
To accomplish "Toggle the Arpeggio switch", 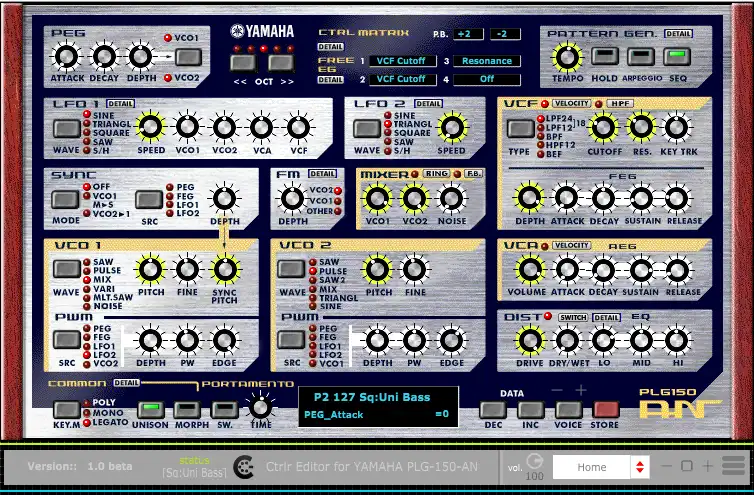I will (x=641, y=56).
